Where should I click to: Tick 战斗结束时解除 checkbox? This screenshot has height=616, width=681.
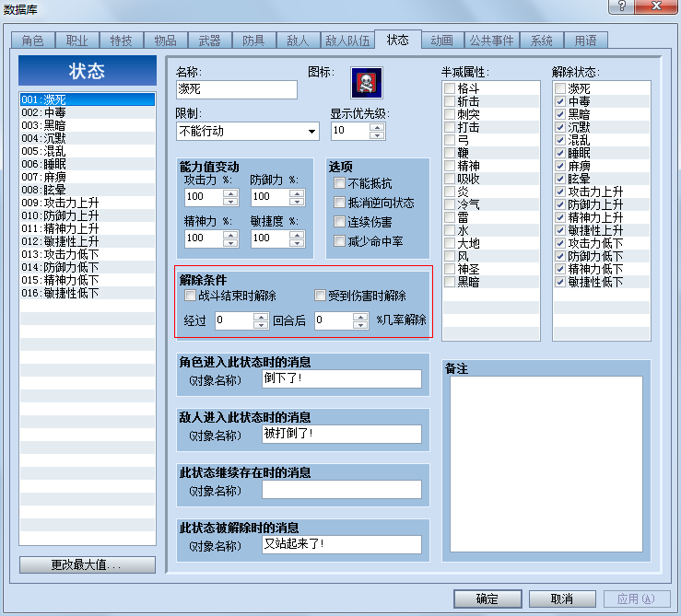190,296
